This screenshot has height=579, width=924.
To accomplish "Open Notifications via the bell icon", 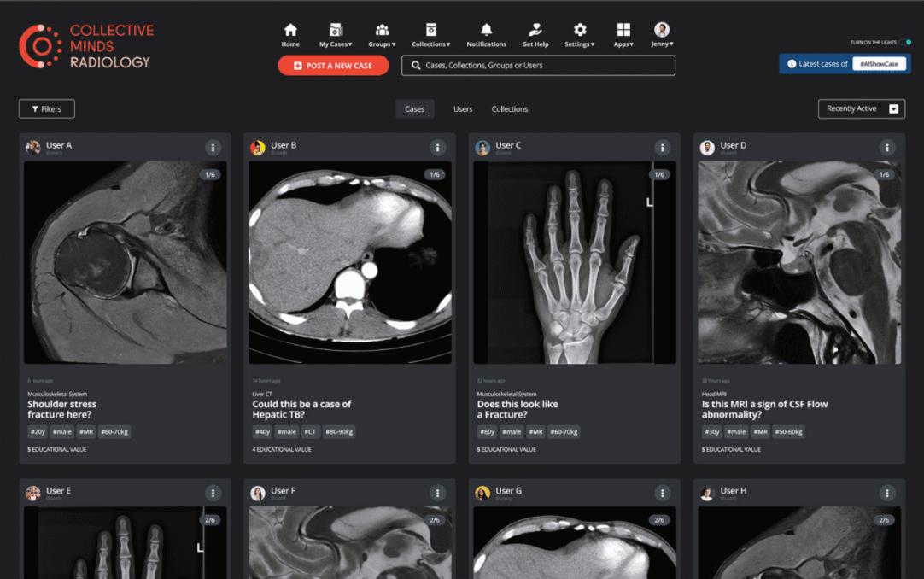I will coord(485,28).
